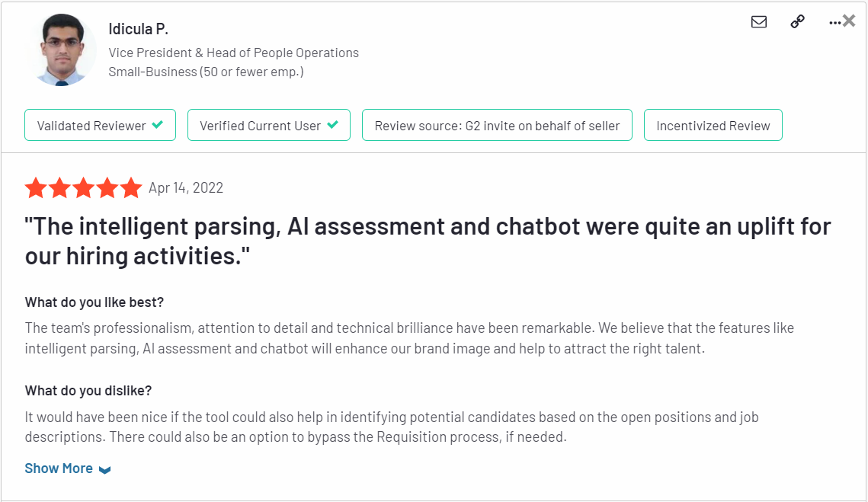Click the first rating star
This screenshot has height=502, width=868.
tap(36, 187)
